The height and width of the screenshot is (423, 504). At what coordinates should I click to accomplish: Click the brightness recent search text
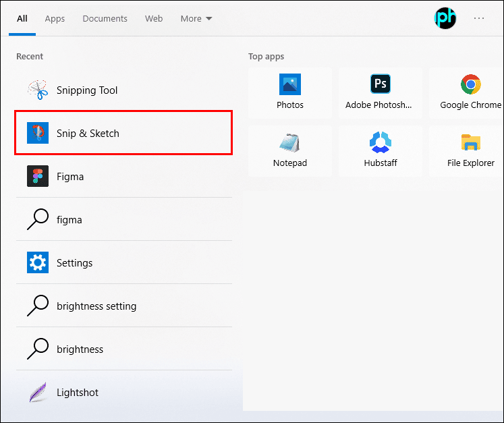point(80,349)
